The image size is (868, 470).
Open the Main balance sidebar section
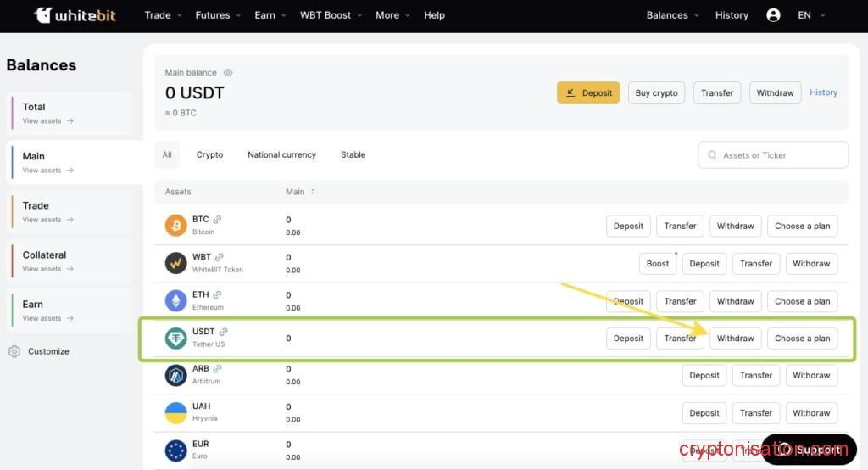[75, 162]
